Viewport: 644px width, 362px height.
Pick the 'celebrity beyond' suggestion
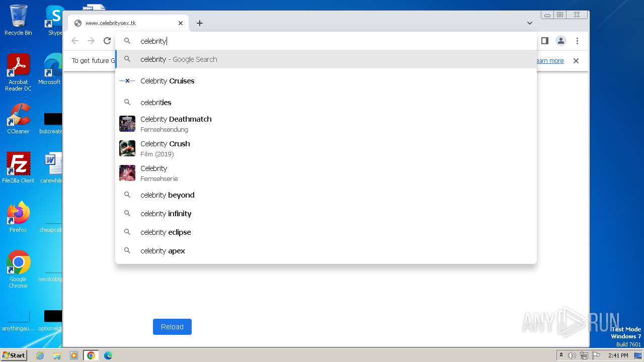click(x=326, y=195)
